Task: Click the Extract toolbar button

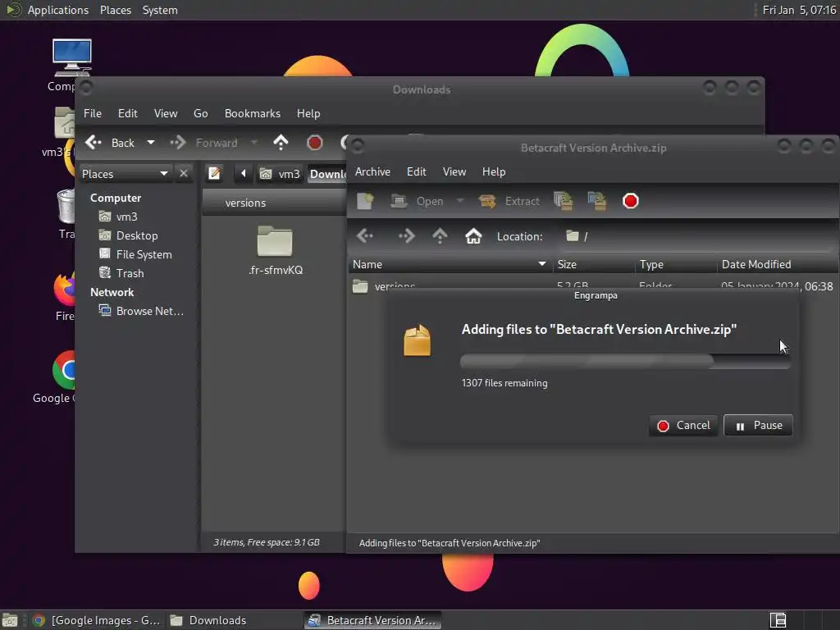Action: click(509, 201)
